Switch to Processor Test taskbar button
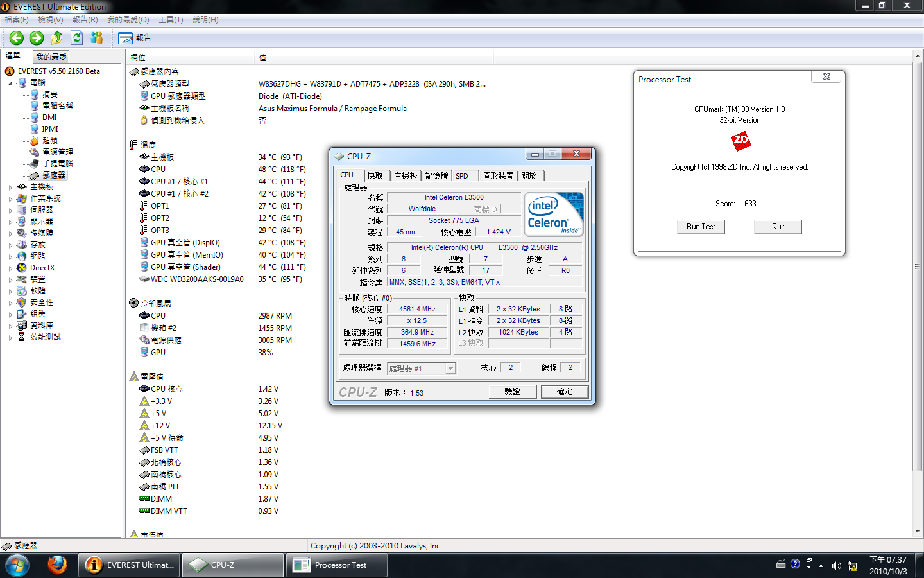The image size is (924, 578). (338, 565)
